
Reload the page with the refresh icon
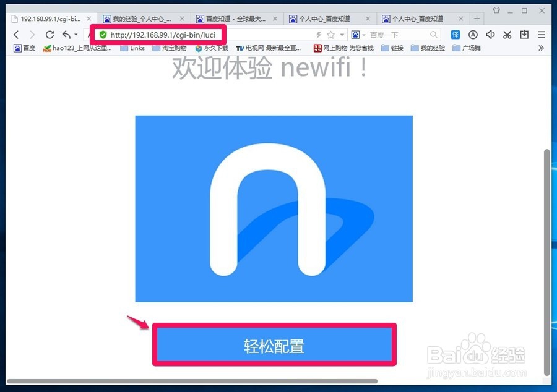click(x=50, y=35)
